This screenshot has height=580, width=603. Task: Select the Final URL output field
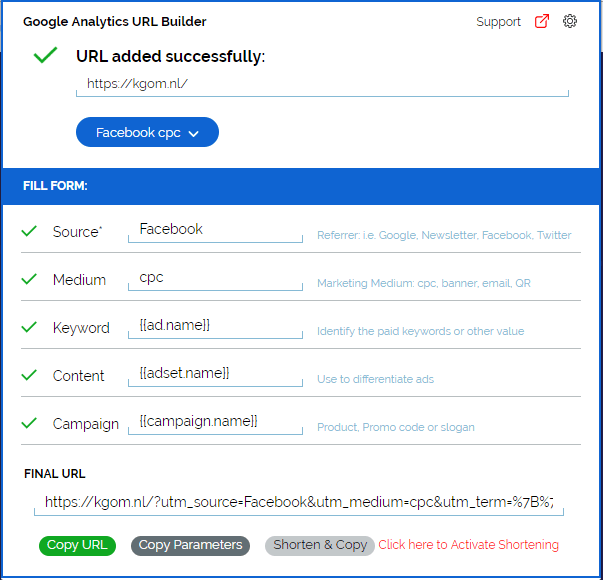point(298,502)
